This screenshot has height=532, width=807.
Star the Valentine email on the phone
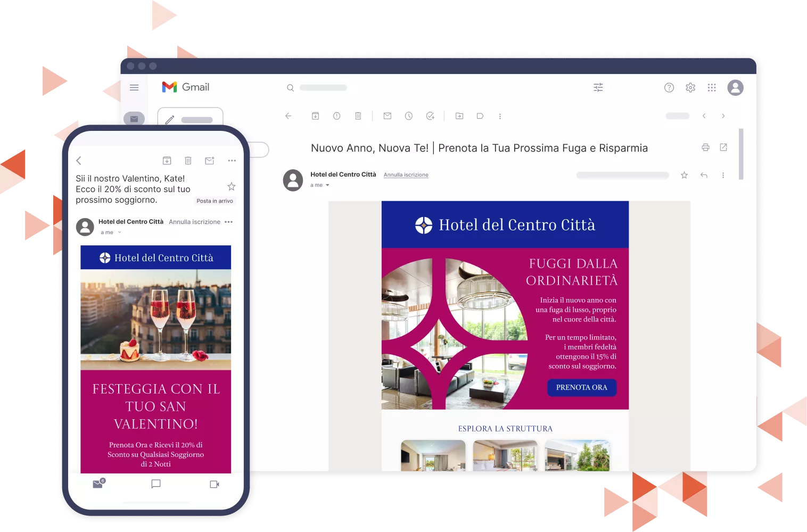pyautogui.click(x=231, y=186)
